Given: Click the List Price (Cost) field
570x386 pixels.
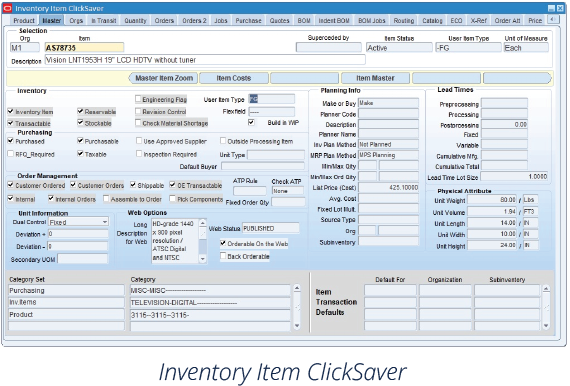Looking at the screenshot, I should 388,188.
